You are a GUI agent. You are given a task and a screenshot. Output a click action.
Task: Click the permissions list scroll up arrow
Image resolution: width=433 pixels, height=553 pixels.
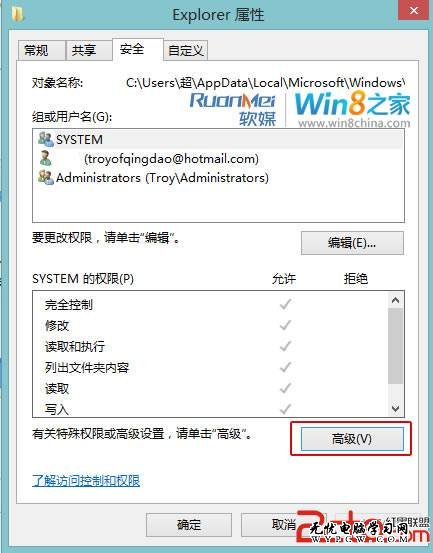pyautogui.click(x=395, y=300)
